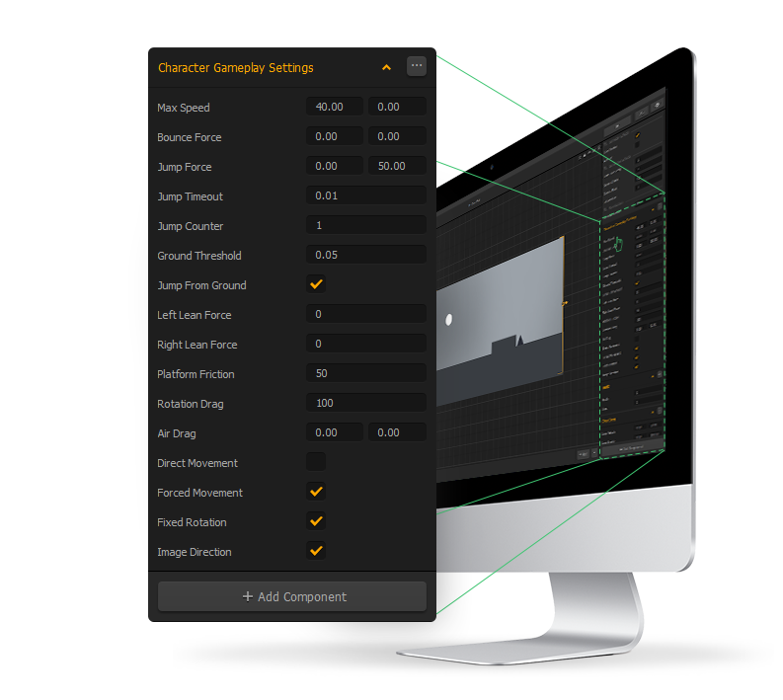Toggle the Fixed Rotation checkbox
The height and width of the screenshot is (700, 783).
click(x=316, y=521)
